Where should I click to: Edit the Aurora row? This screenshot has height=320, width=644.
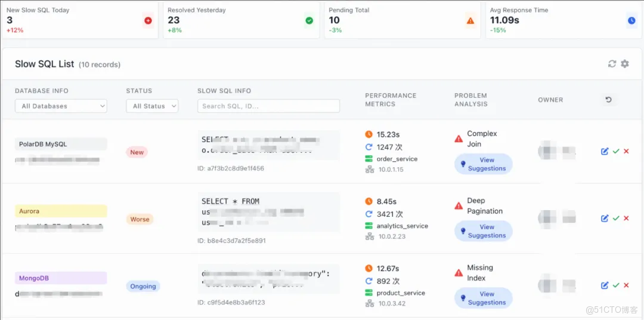(x=605, y=219)
